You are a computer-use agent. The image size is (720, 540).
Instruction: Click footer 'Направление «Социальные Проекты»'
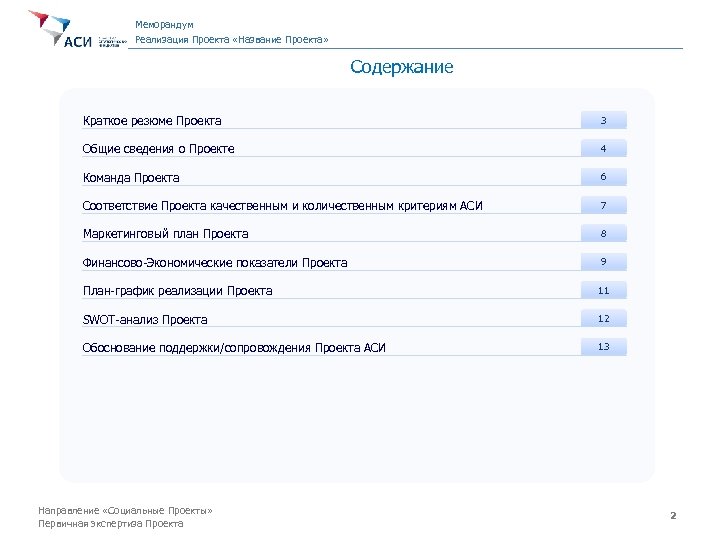point(125,511)
